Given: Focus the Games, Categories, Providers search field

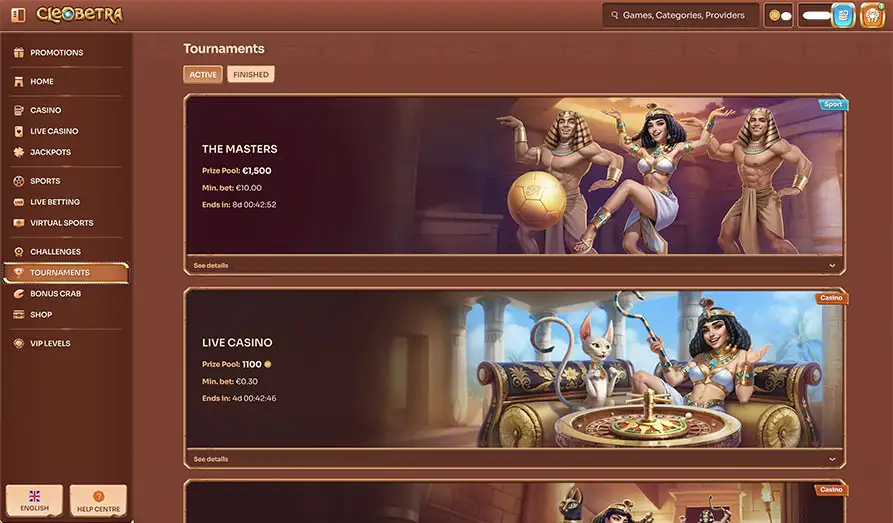Looking at the screenshot, I should pos(681,15).
